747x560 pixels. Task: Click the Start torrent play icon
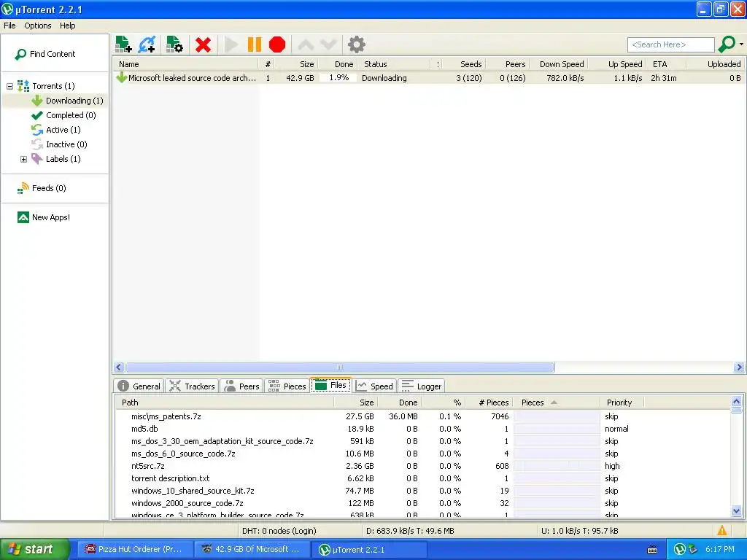tap(231, 44)
